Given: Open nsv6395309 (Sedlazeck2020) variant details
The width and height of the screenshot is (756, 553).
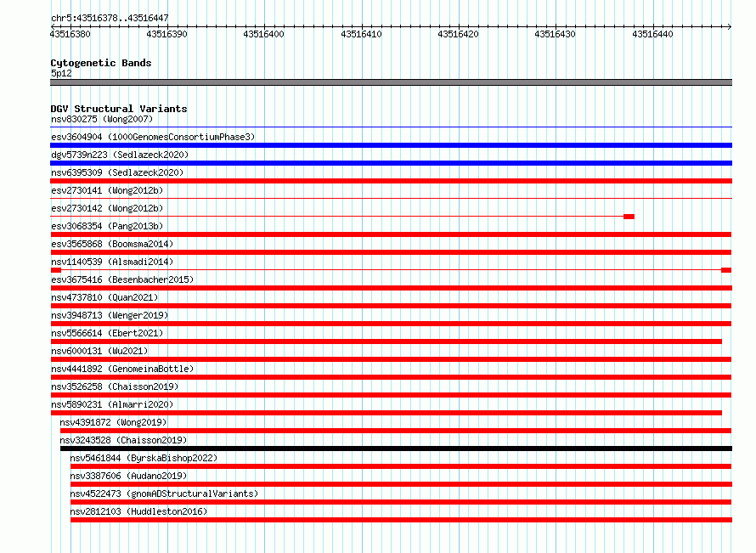Looking at the screenshot, I should coord(117,172).
